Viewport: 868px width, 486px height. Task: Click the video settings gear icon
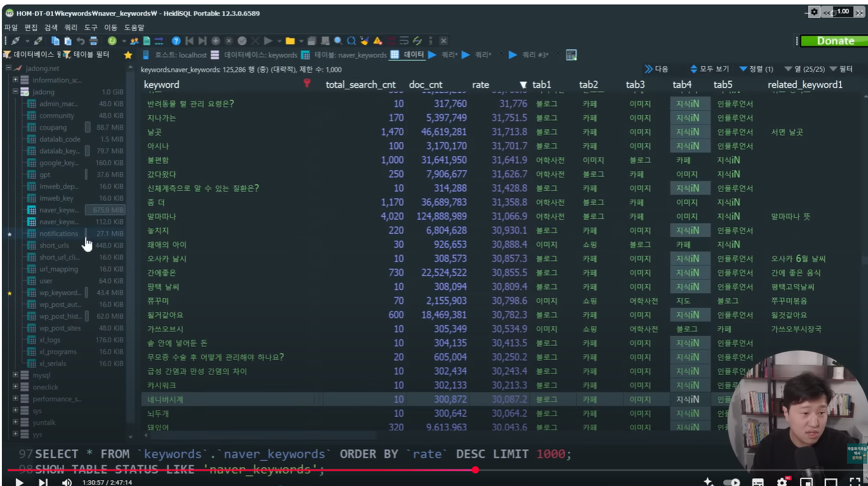[x=782, y=482]
